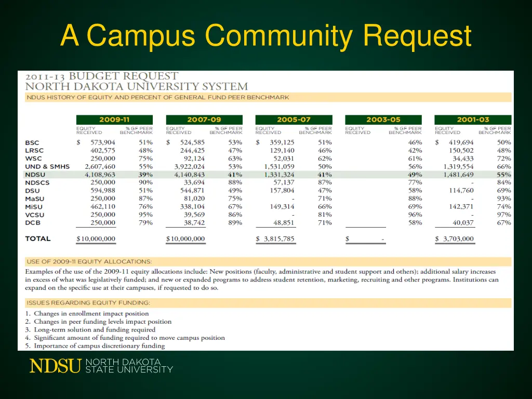Select the value "39,569" in VCSU row
Viewport: 532px width, 399px height.
[x=194, y=215]
